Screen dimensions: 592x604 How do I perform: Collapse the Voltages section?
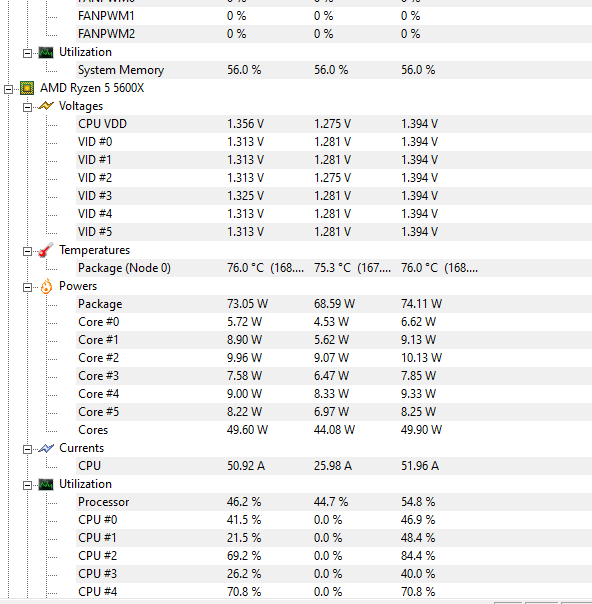(27, 107)
